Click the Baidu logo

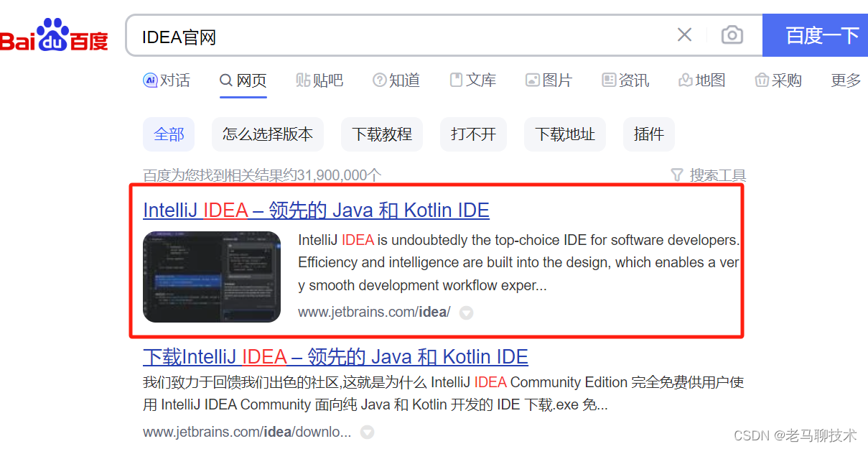tap(54, 35)
